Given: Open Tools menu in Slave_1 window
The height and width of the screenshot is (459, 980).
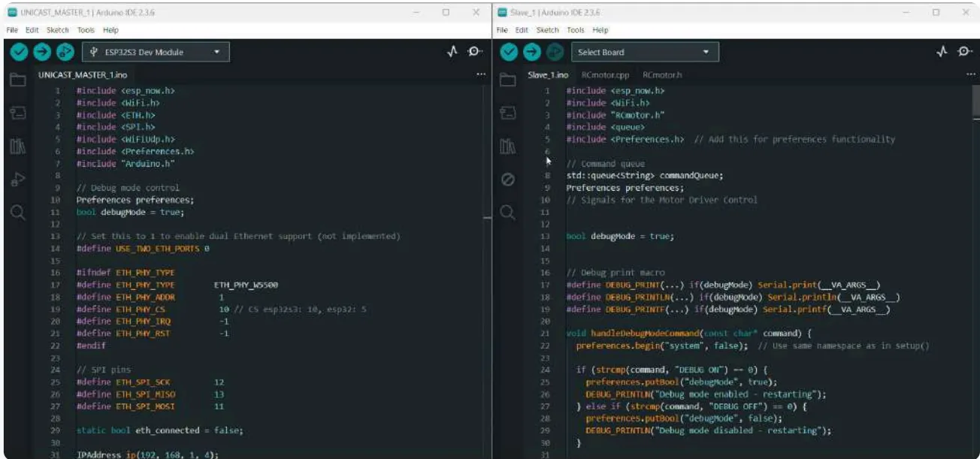Looking at the screenshot, I should point(576,30).
